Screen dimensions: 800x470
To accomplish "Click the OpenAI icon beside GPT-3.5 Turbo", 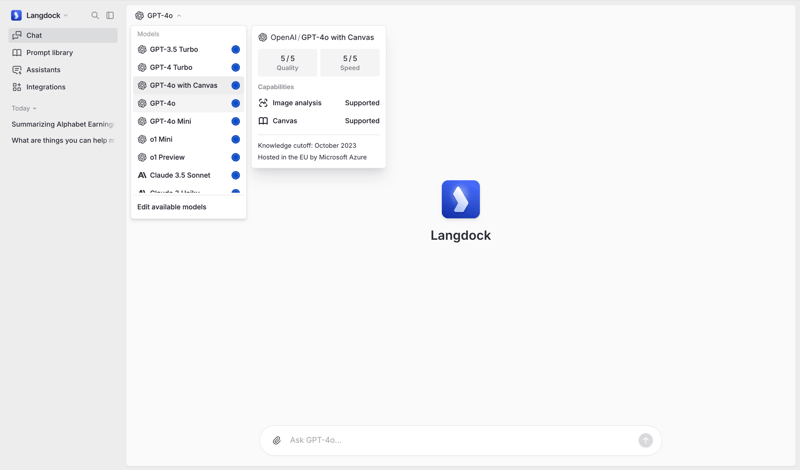I will [x=142, y=50].
